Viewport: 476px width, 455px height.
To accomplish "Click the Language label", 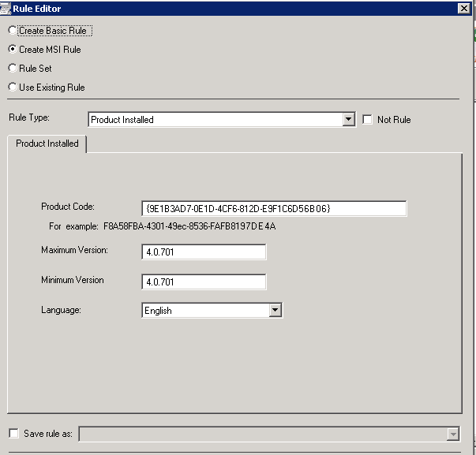I will click(61, 310).
